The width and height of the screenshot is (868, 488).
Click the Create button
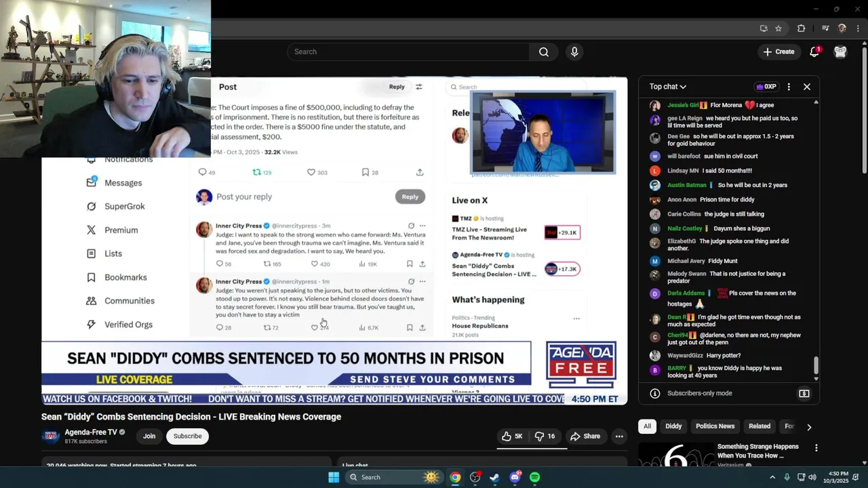tap(778, 52)
